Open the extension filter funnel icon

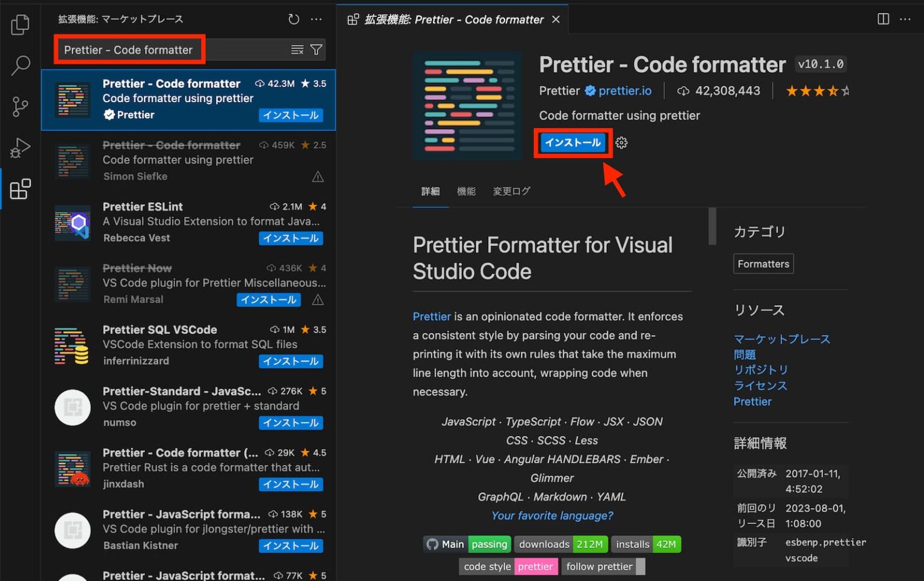point(316,49)
